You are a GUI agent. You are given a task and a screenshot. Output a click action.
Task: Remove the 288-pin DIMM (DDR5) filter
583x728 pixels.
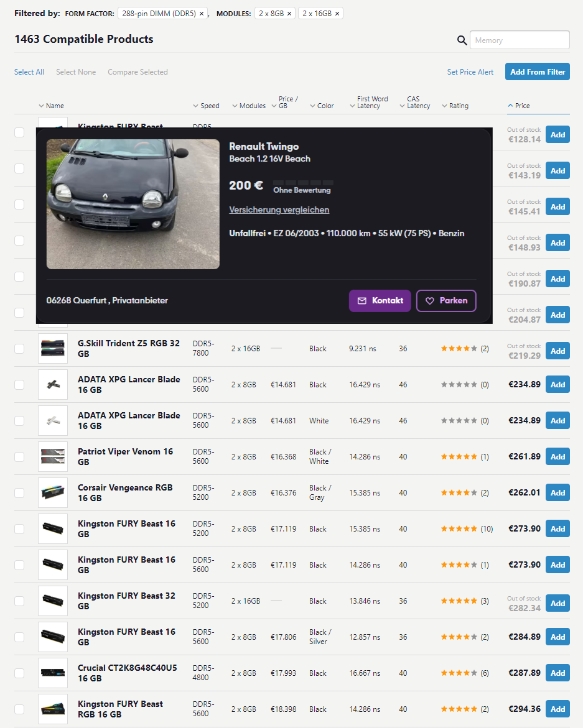point(202,14)
